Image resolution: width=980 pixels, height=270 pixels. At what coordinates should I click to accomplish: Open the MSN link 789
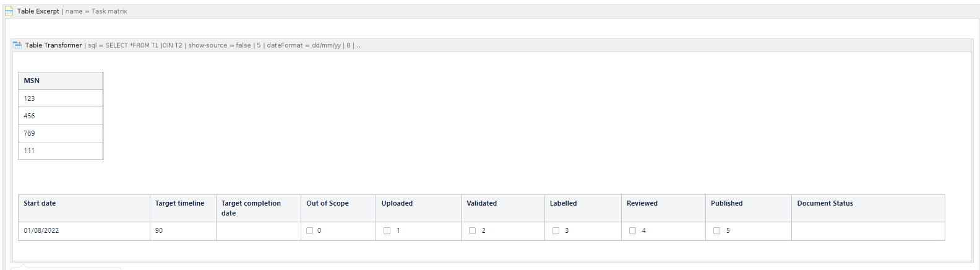point(29,133)
